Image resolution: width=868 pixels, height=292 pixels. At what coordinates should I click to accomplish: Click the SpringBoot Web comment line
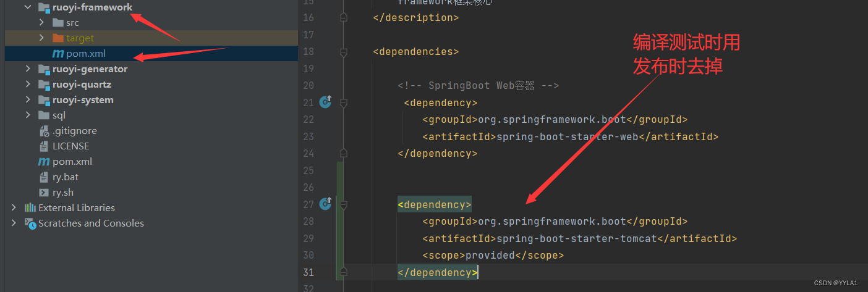pos(479,86)
